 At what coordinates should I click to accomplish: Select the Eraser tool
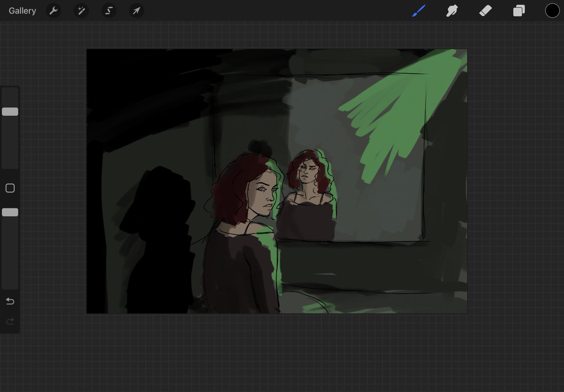[486, 10]
